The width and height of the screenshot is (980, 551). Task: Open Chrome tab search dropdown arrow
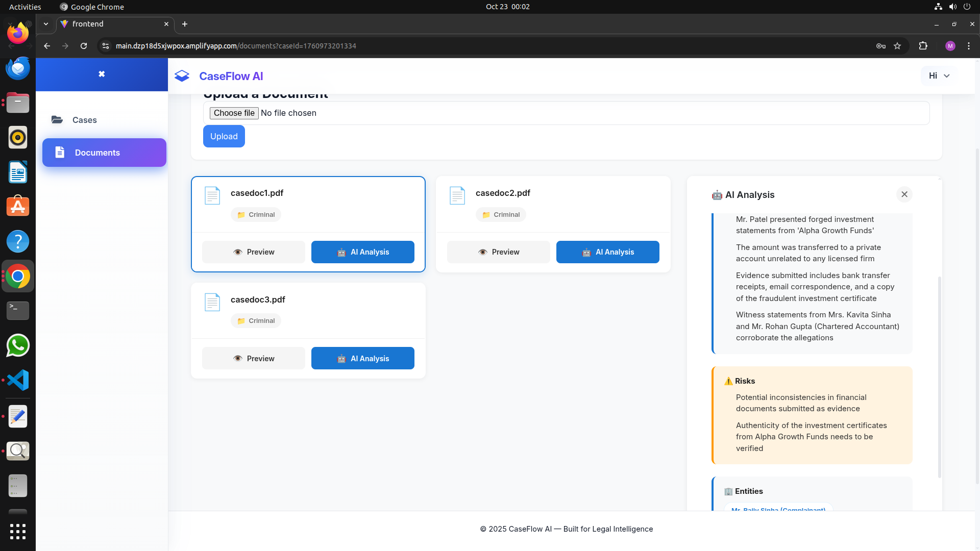(46, 24)
